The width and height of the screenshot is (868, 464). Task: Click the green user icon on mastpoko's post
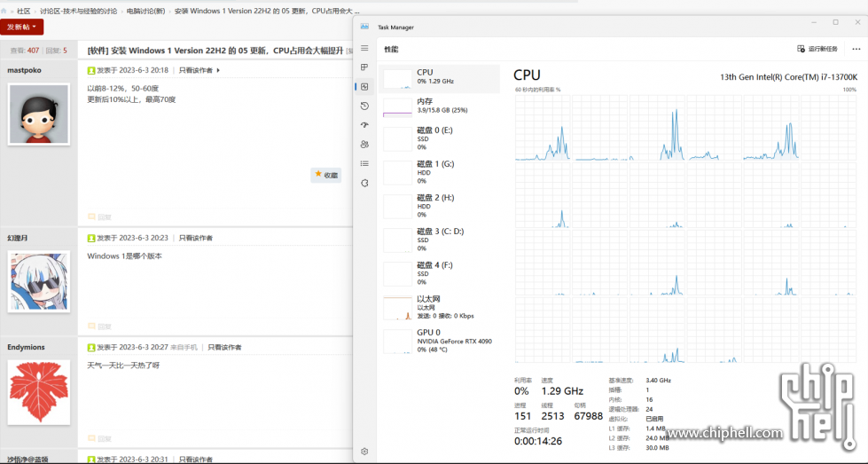pos(91,70)
